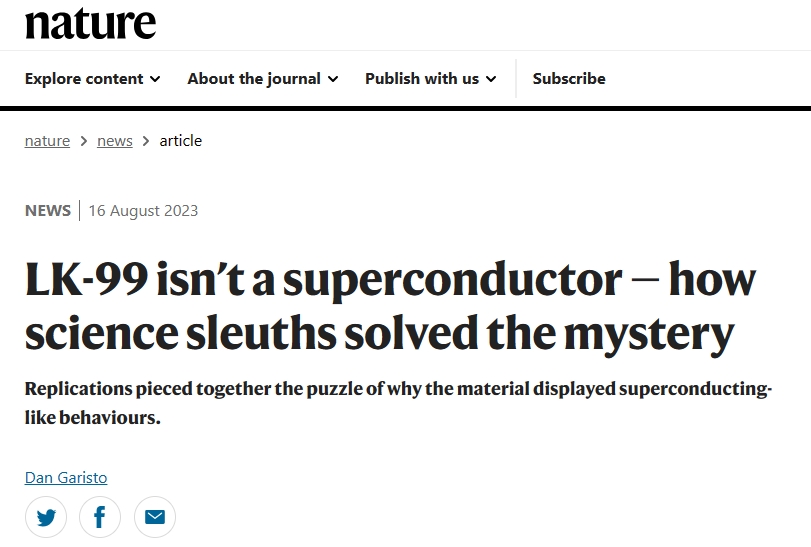Click the chevron after 'nature' breadcrumb
This screenshot has height=547, width=811.
[x=84, y=141]
